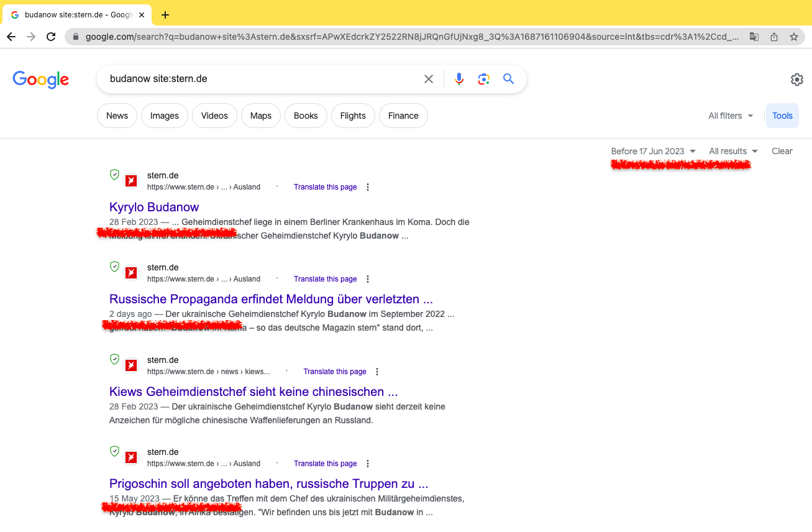The width and height of the screenshot is (812, 532).
Task: Switch to the Images filter
Action: coord(165,116)
